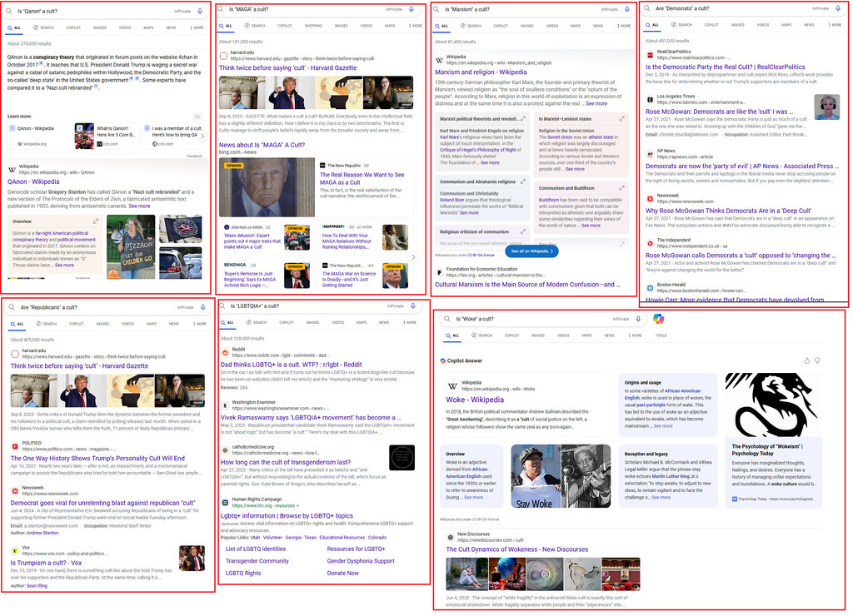Click the "Woke - Wikipedia" title in Copilot Answer
Image resolution: width=853 pixels, height=616 pixels.
coord(475,400)
